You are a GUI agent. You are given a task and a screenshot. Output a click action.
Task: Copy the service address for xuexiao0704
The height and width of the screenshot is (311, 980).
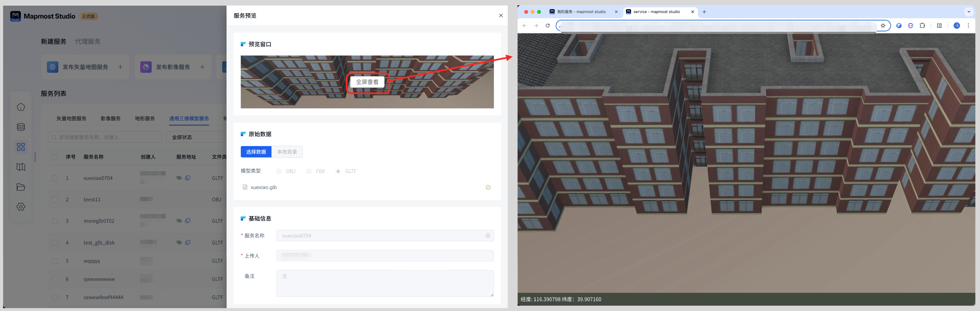pos(188,178)
